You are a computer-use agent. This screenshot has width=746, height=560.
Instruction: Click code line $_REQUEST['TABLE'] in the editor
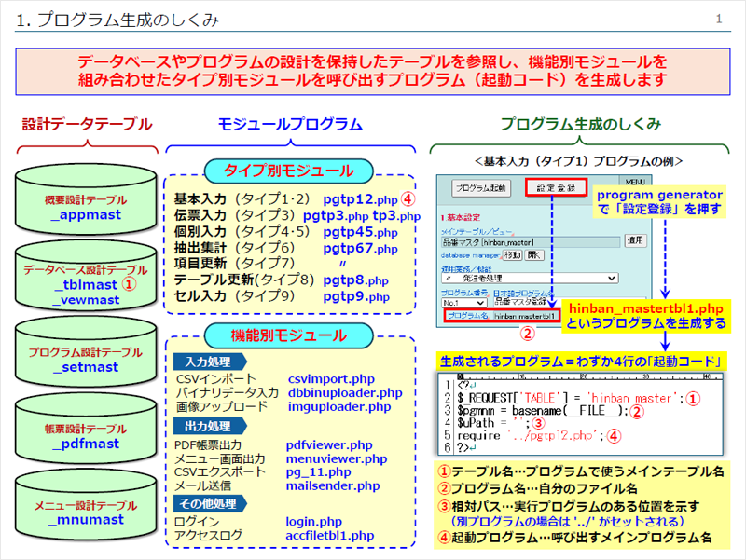(x=570, y=398)
